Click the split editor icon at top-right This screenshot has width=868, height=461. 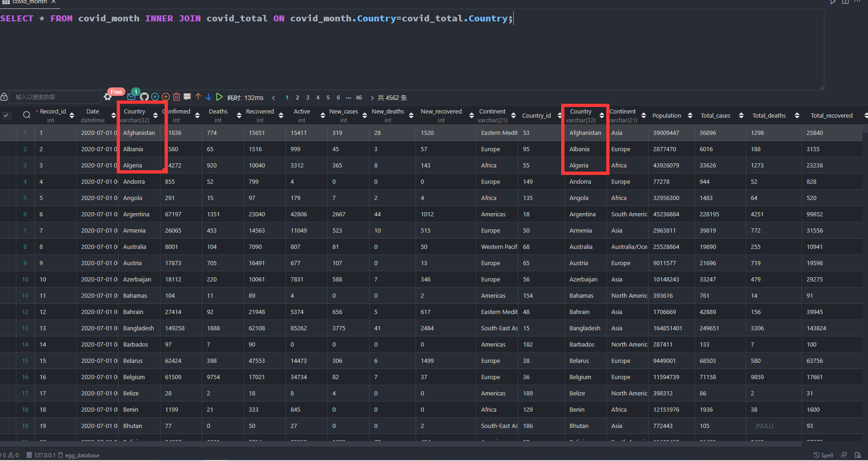845,2
